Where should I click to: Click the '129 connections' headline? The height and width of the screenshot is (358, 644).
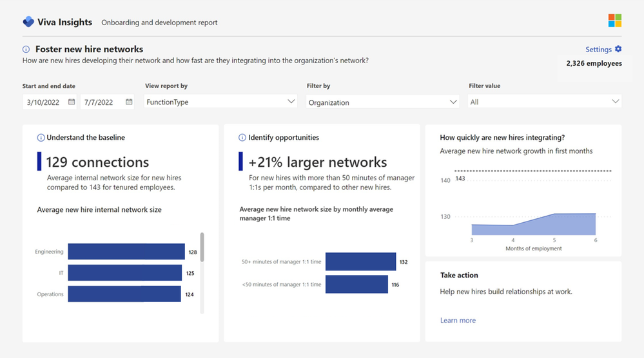97,162
